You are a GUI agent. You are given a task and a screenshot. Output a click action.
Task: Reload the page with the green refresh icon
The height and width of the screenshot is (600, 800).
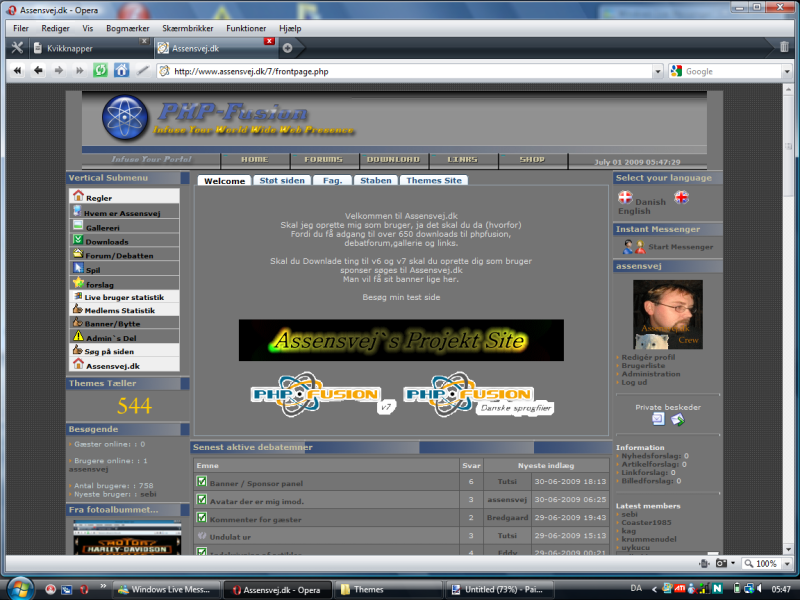(x=100, y=70)
